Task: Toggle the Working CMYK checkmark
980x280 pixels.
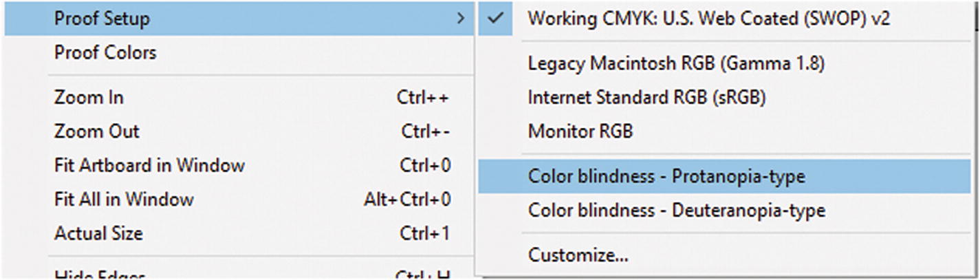Action: (x=496, y=19)
